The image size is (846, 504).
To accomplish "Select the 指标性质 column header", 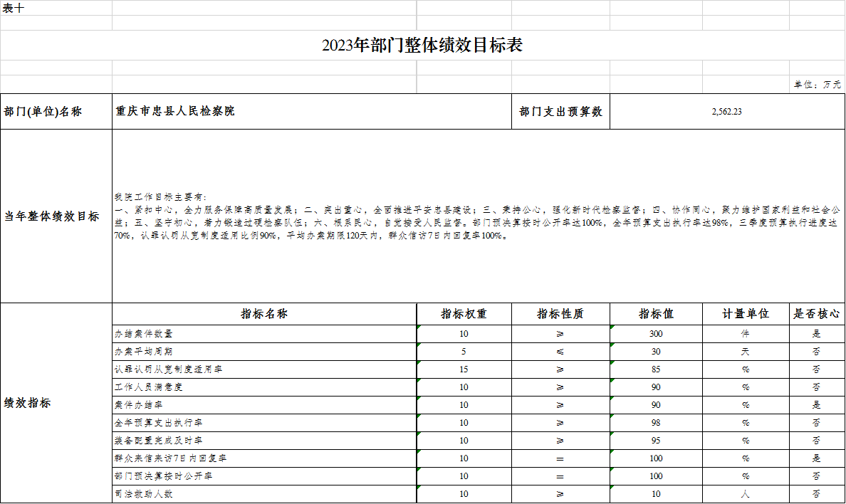I will (560, 314).
